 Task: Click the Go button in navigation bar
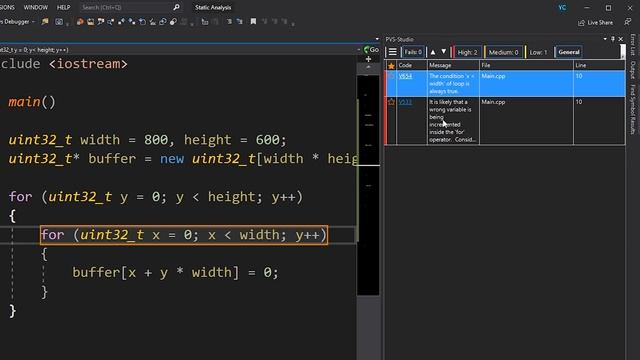371,49
